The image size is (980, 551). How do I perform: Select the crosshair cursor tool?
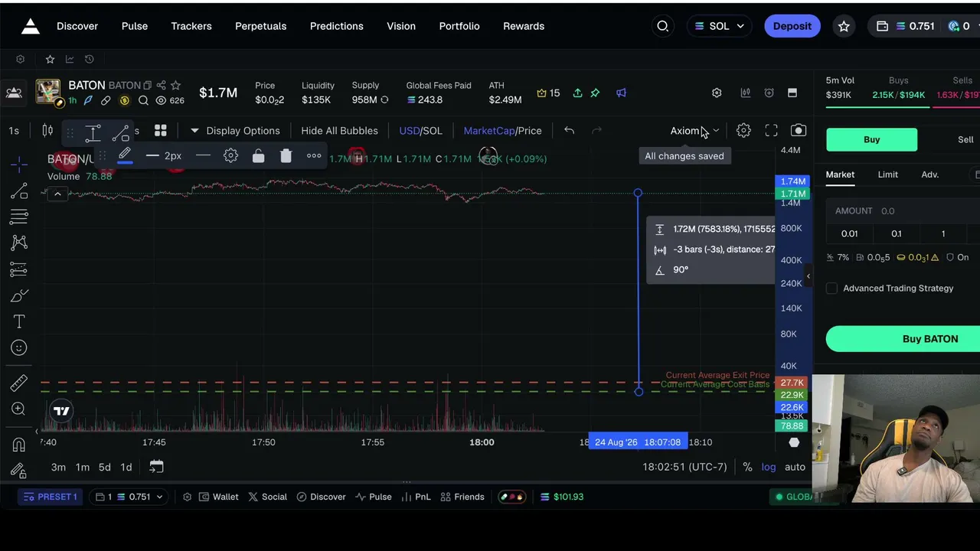[19, 163]
